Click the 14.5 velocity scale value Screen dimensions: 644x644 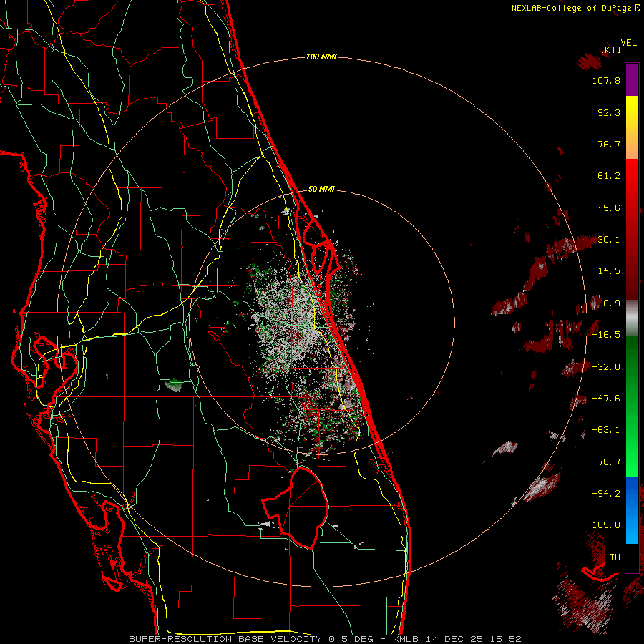(609, 270)
